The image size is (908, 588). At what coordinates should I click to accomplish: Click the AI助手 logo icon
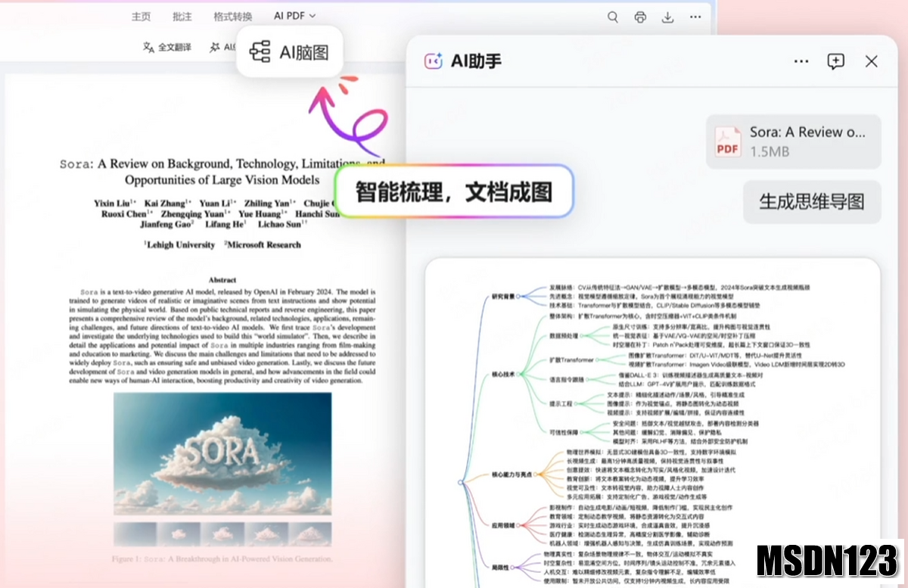[x=433, y=61]
